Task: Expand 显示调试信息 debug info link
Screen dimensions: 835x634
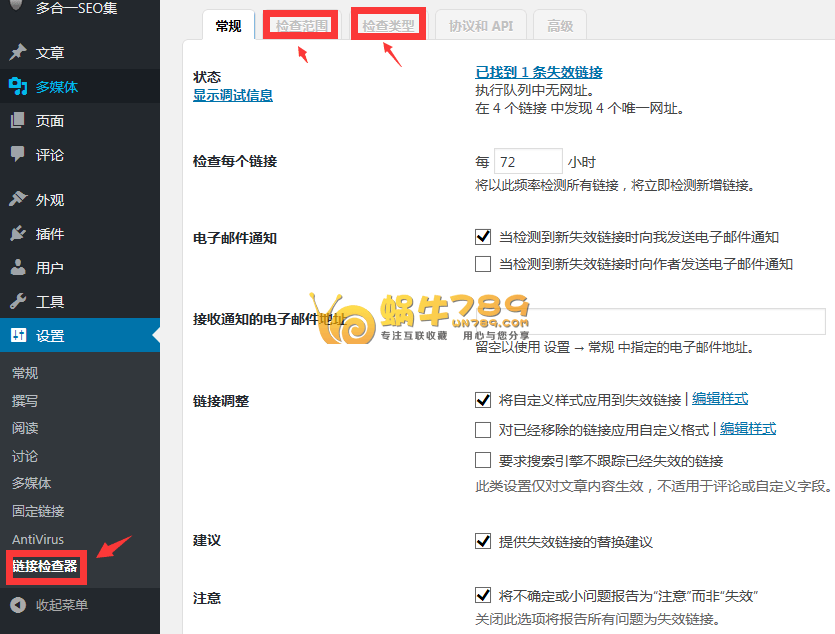Action: [x=232, y=95]
